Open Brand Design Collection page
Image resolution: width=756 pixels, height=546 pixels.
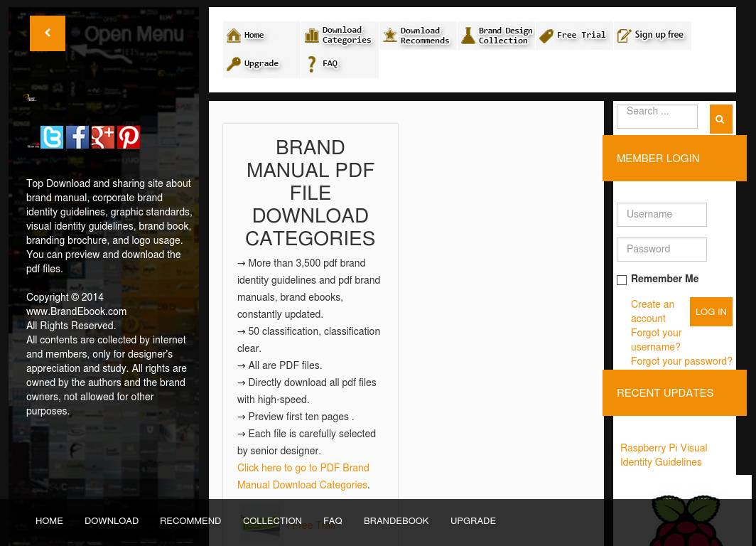pos(496,36)
